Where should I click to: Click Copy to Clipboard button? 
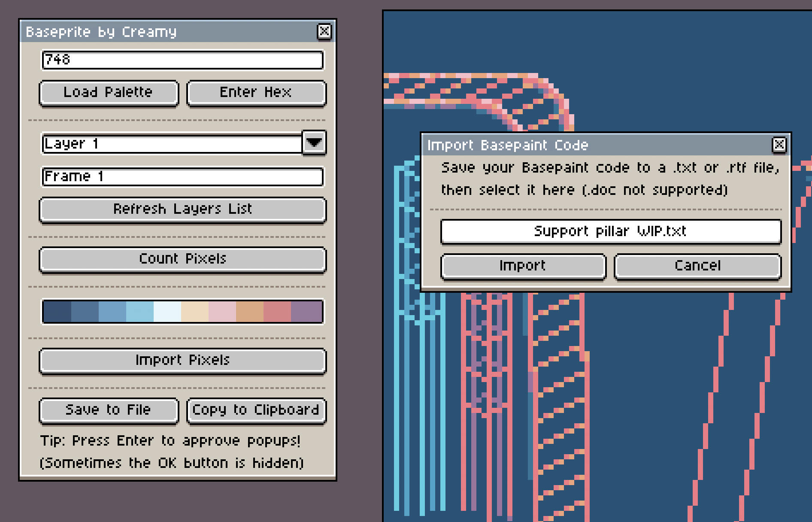256,410
